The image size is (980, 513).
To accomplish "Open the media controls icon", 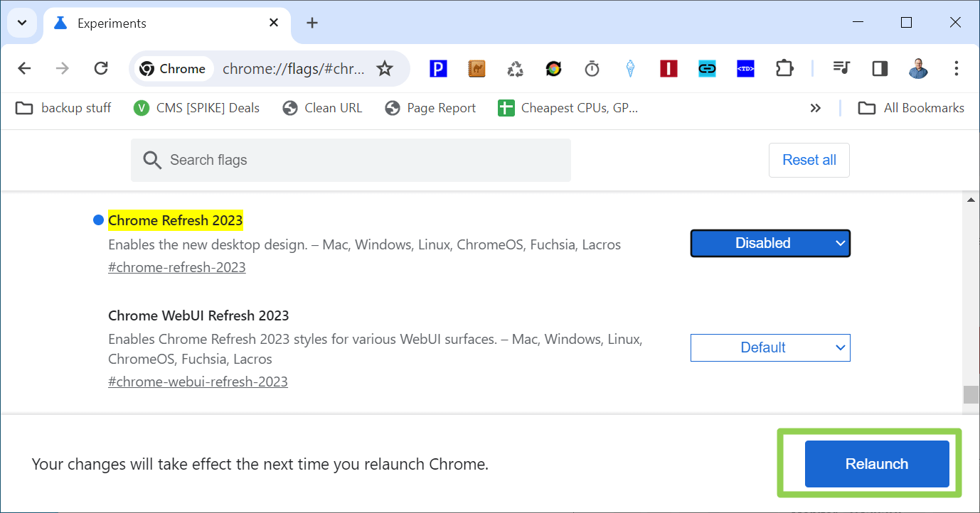I will pos(841,69).
